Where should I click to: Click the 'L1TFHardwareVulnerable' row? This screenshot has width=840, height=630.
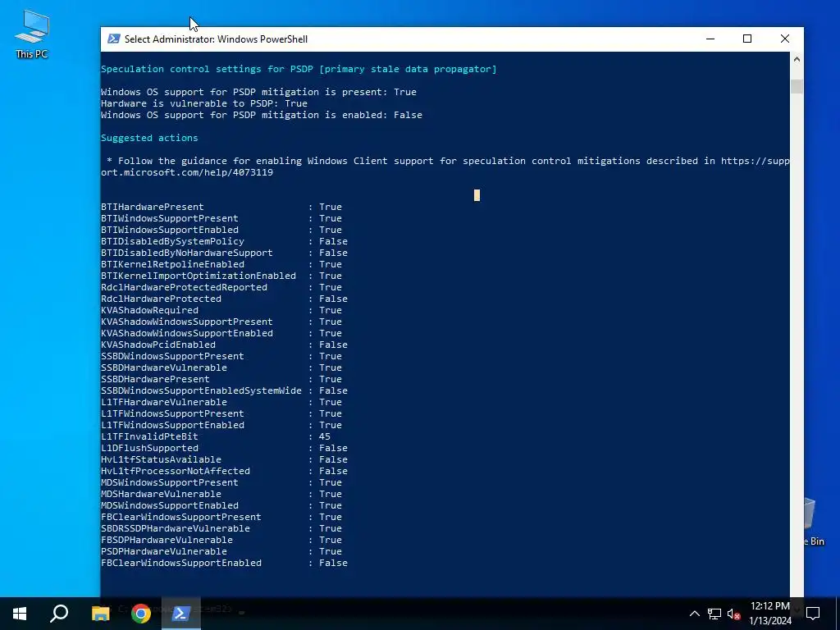click(221, 402)
